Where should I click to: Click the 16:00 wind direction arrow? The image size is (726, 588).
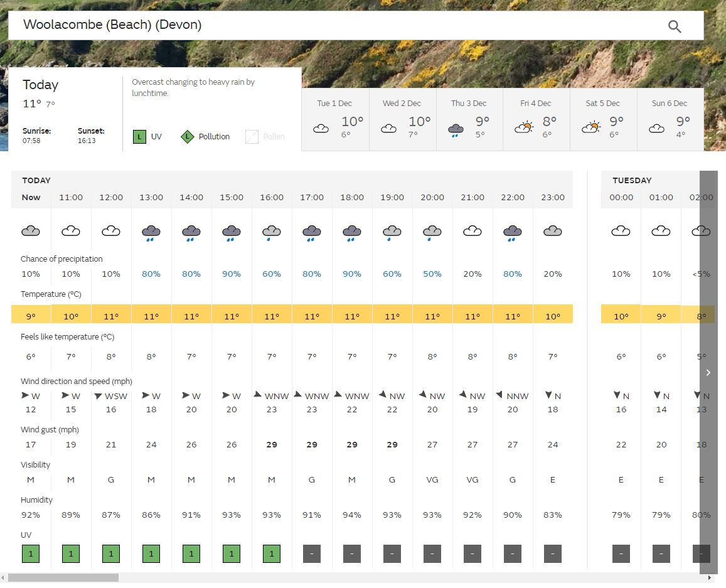click(257, 395)
